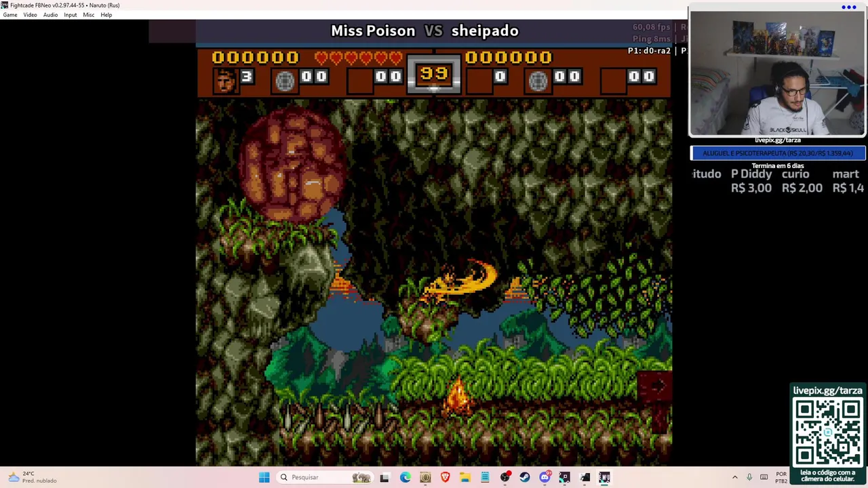
Task: Click the Miss Poison player name
Action: (372, 30)
